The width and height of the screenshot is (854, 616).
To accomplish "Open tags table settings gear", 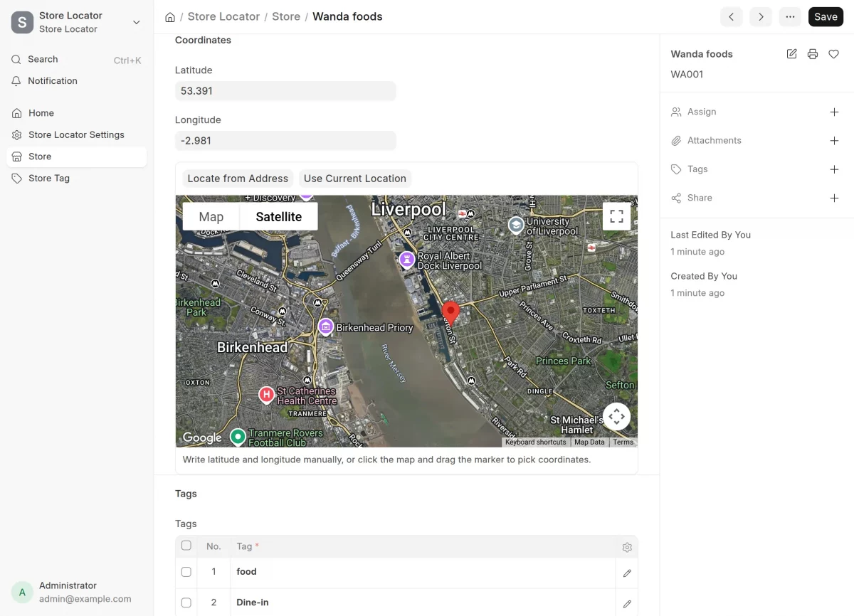I will [627, 547].
